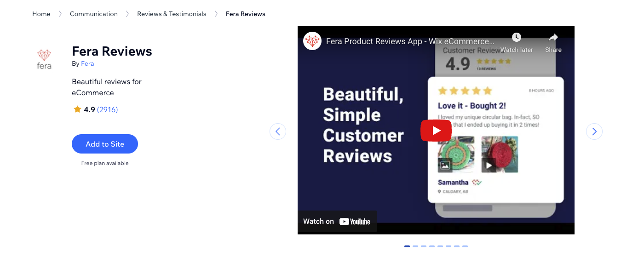
Task: Go to Home breadcrumb
Action: click(41, 14)
